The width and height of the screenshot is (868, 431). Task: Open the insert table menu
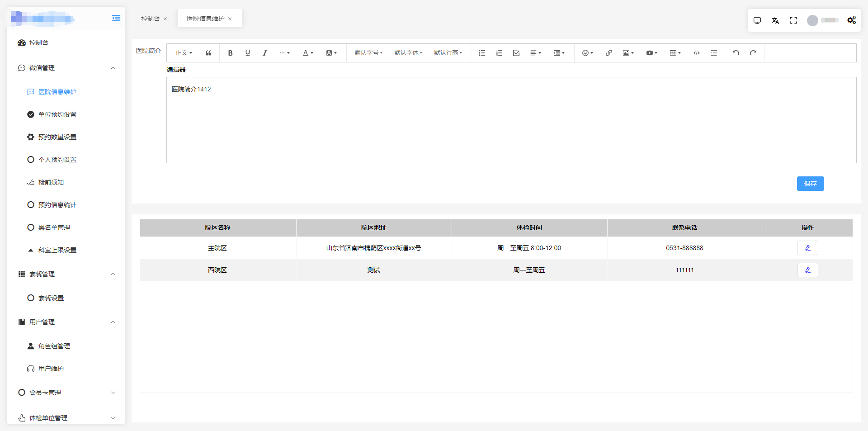coord(675,53)
